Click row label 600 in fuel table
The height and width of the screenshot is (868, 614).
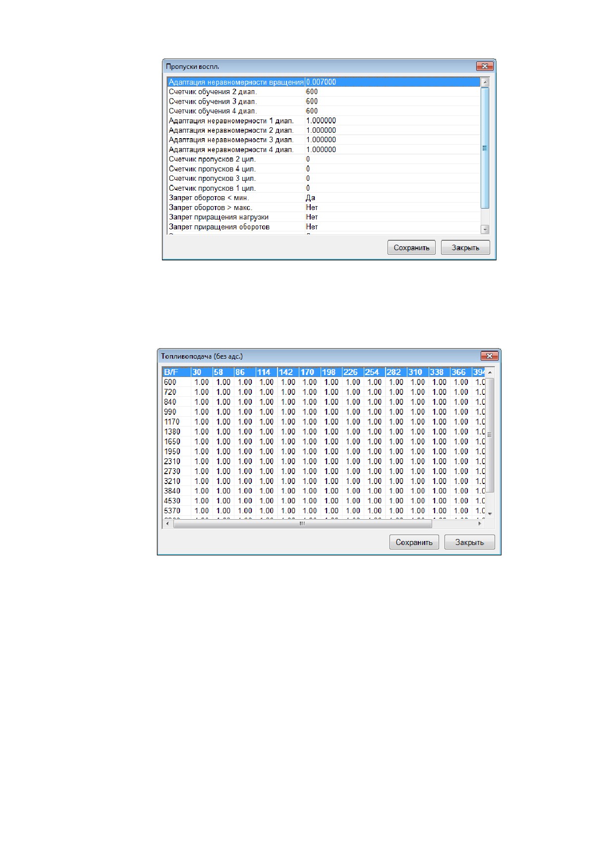170,382
